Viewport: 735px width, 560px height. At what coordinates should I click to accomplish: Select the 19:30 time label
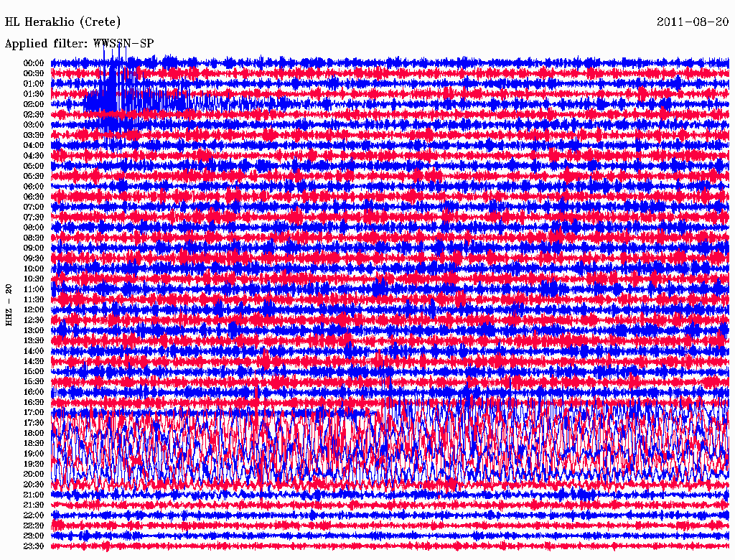34,464
